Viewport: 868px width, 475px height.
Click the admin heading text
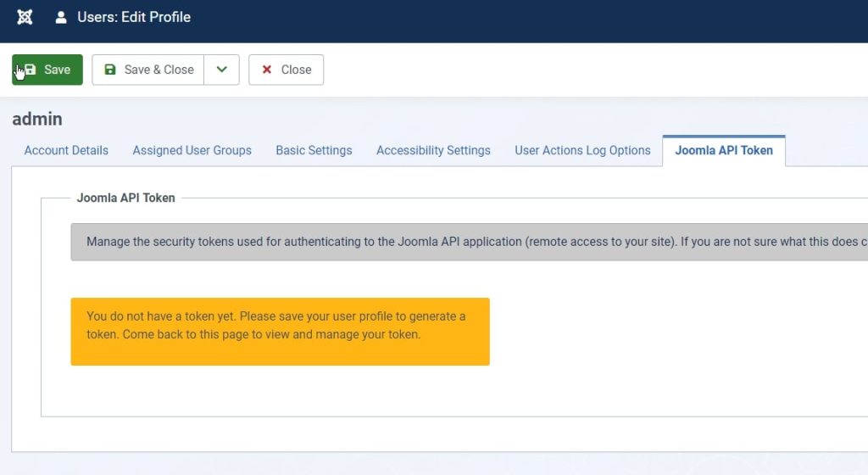37,119
